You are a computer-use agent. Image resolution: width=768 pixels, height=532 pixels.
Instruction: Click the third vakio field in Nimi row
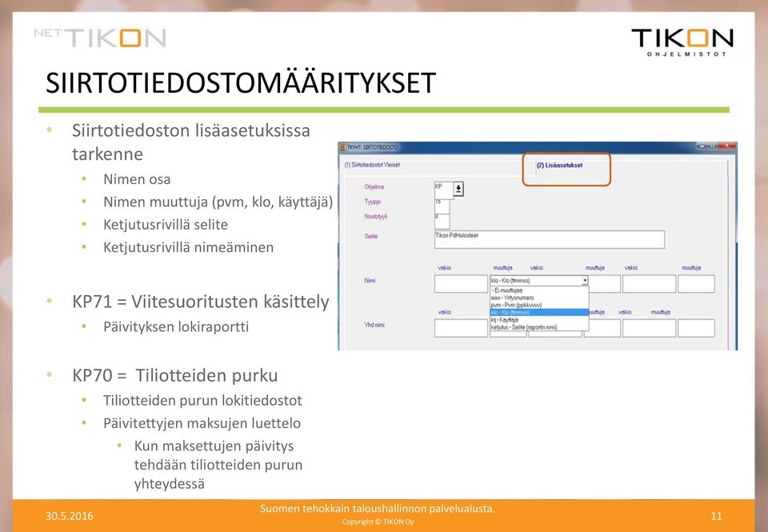[649, 284]
